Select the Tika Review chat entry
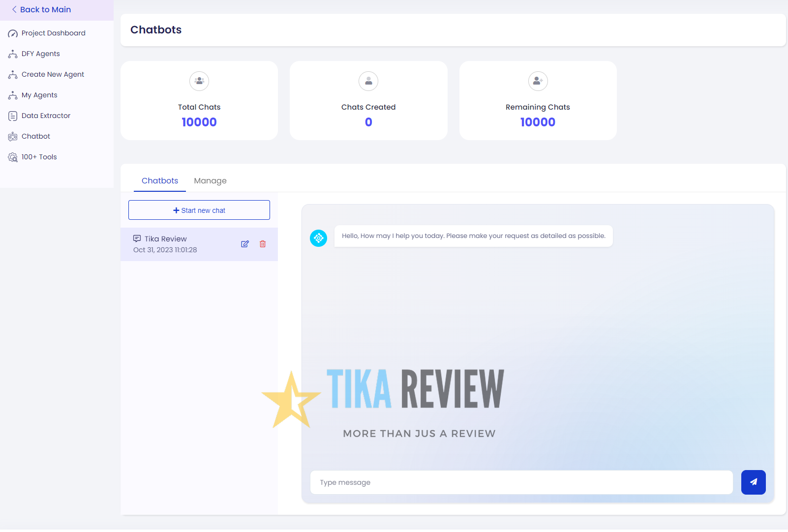 click(x=199, y=244)
